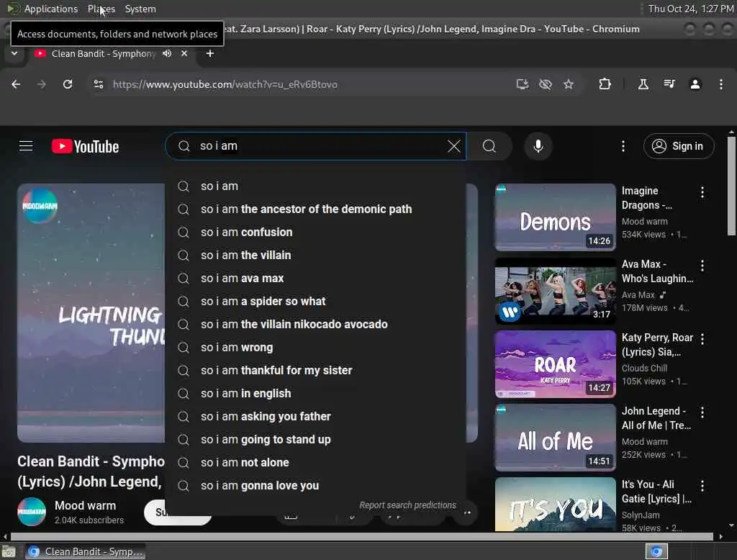Open the media controls icon
Screen dimensions: 737x560
tap(669, 84)
